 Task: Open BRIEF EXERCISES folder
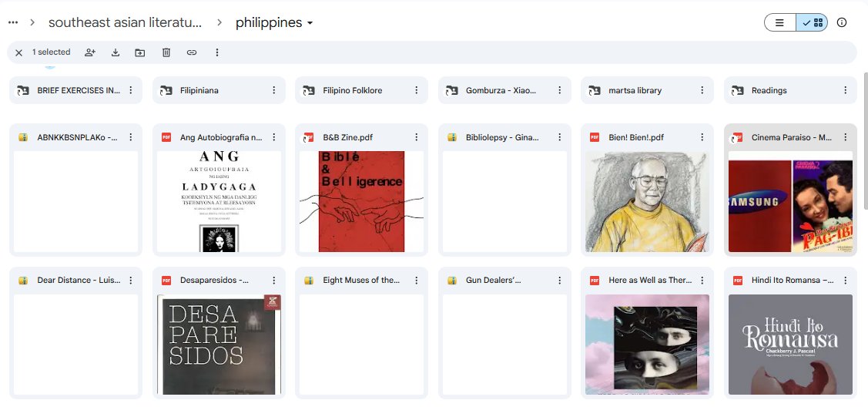(x=75, y=90)
